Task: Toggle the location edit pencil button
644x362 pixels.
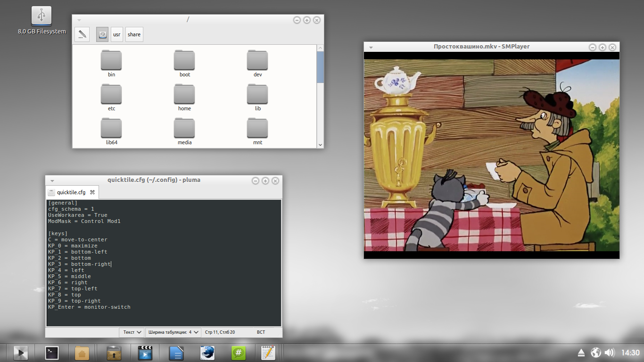Action: pyautogui.click(x=82, y=34)
